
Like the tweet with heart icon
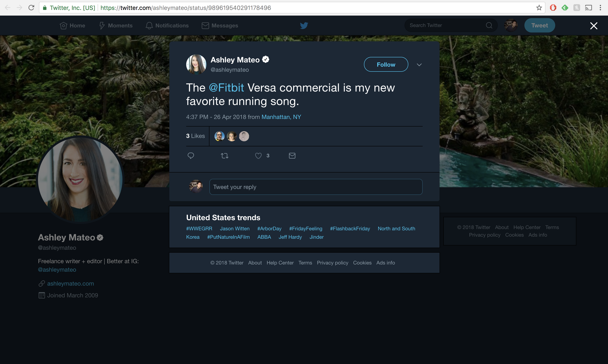[x=258, y=156]
